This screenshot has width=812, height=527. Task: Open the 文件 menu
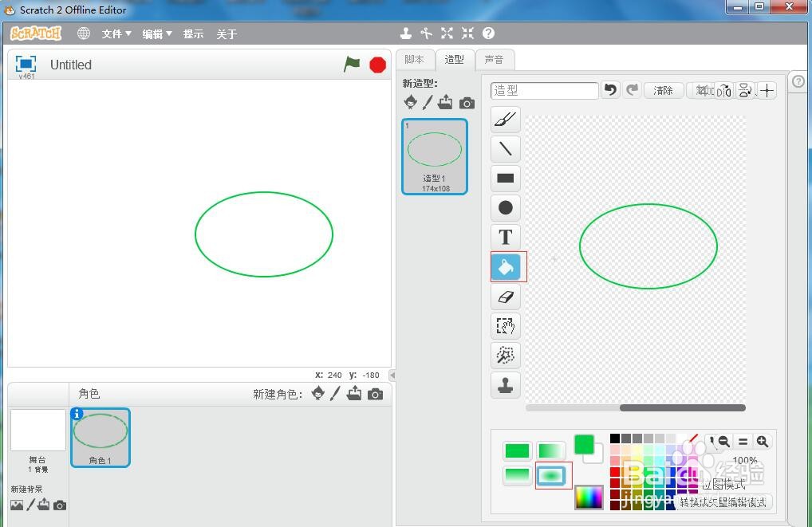pos(116,33)
